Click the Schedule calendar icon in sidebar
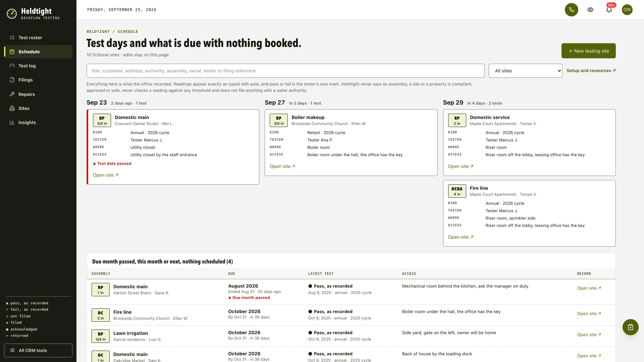 (12, 51)
